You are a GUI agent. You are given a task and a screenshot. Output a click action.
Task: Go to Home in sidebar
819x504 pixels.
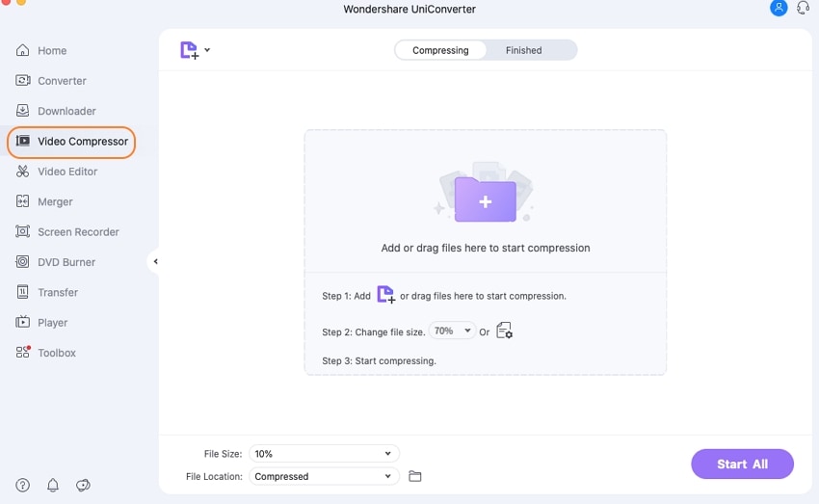click(x=52, y=51)
